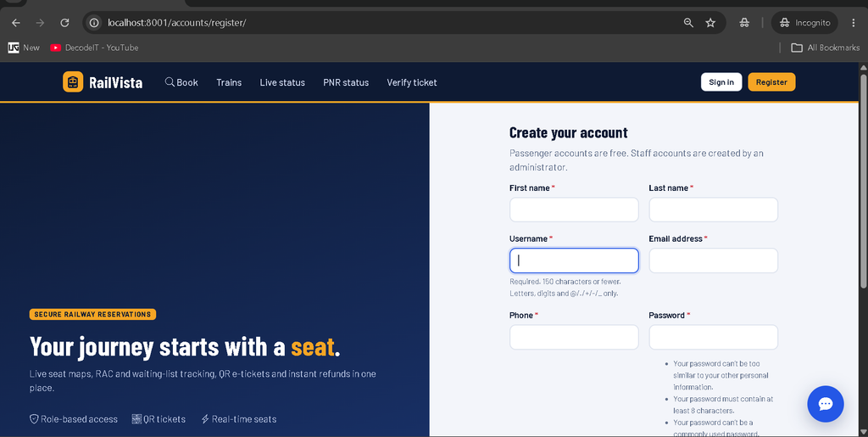868x437 pixels.
Task: Go to Trains page
Action: tap(229, 82)
